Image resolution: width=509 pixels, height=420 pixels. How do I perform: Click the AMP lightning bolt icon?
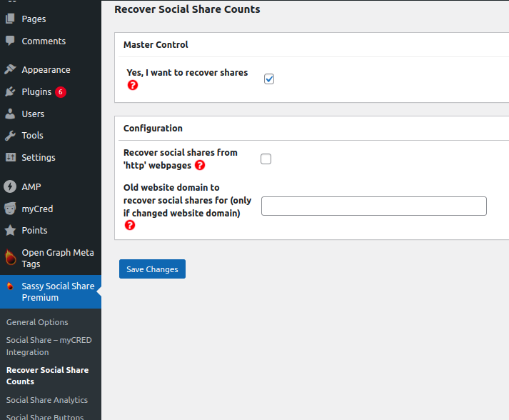point(10,186)
